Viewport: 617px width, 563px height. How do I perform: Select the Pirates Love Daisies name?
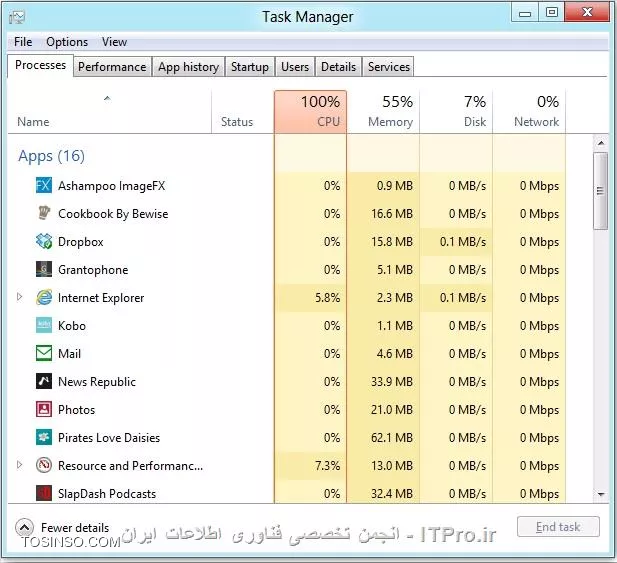click(109, 437)
